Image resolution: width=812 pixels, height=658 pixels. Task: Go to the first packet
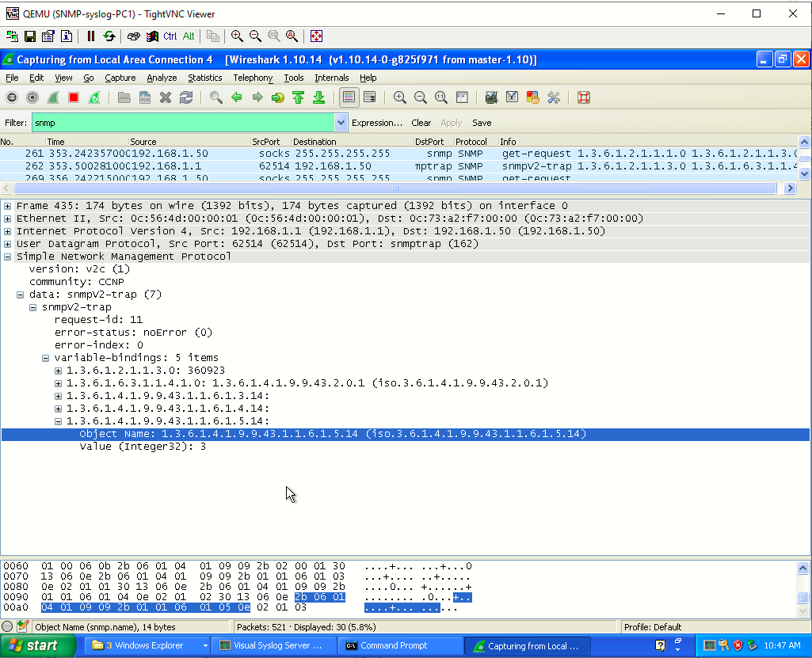tap(299, 97)
